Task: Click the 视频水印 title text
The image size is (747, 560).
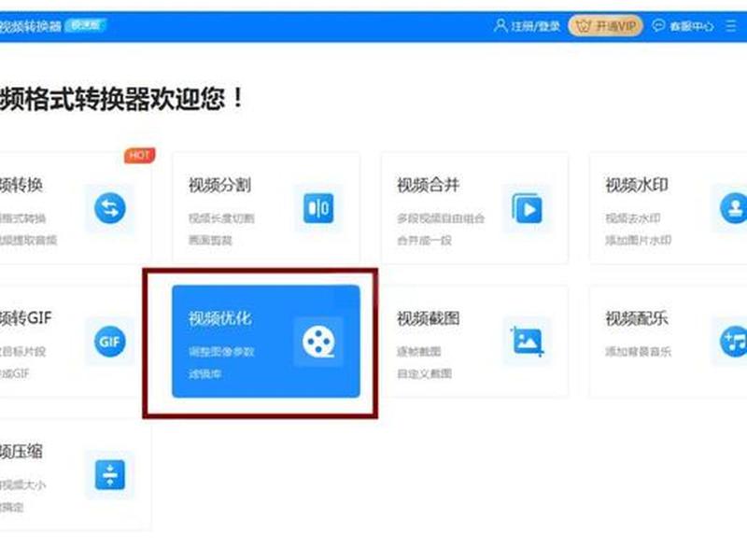Action: coord(637,185)
